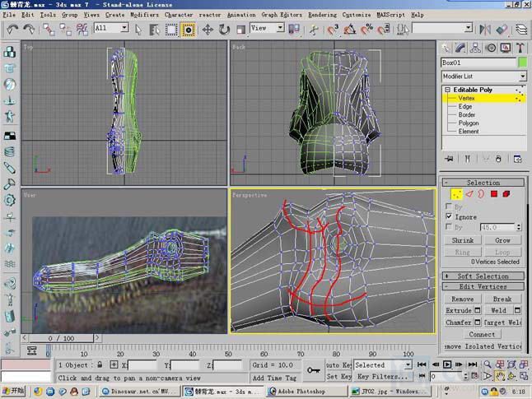Open the Chamfer settings box
532x399 pixels.
pyautogui.click(x=478, y=322)
